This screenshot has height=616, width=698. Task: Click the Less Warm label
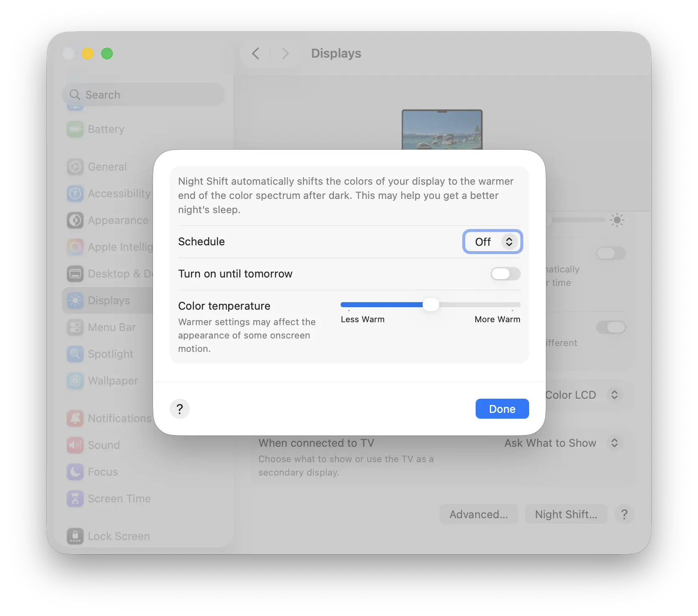click(x=362, y=319)
